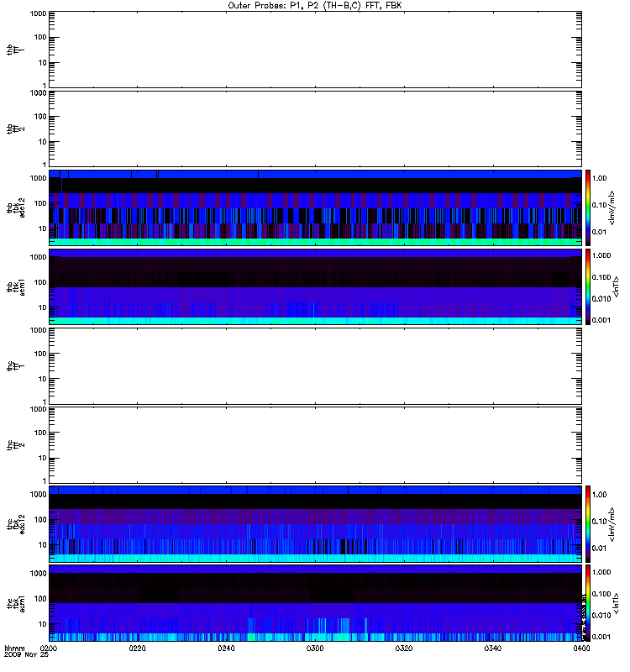Image resolution: width=630 pixels, height=672 pixels.
Task: Click the thb fbk edc12 color bar
Action: pyautogui.click(x=588, y=207)
